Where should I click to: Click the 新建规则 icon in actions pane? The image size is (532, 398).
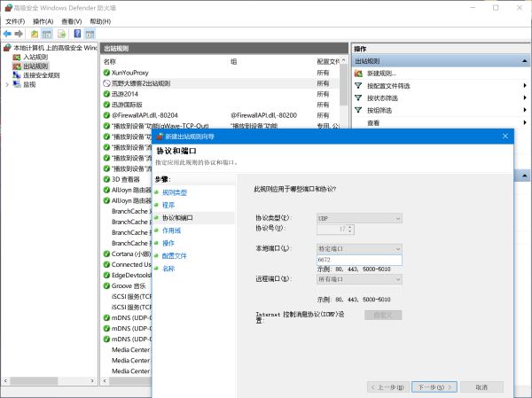[358, 73]
